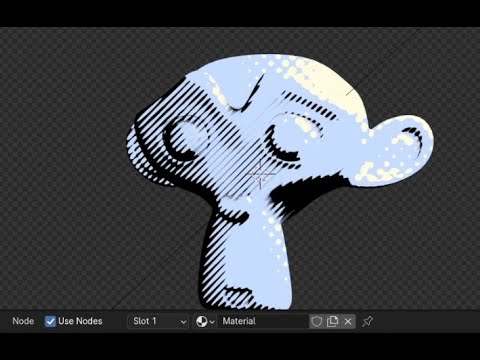Edit the Material name field
This screenshot has width=480, height=360.
click(x=263, y=321)
